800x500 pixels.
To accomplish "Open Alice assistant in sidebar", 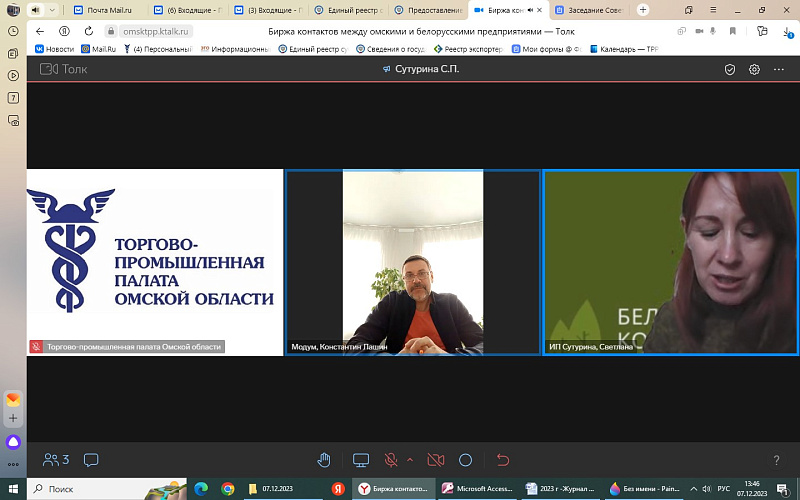I will [x=13, y=442].
